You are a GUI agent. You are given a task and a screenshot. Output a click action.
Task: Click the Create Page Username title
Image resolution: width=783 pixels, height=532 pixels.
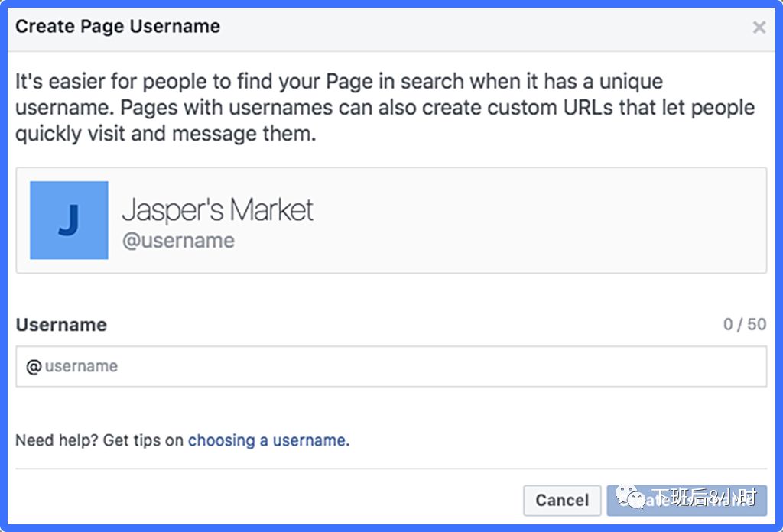click(118, 27)
